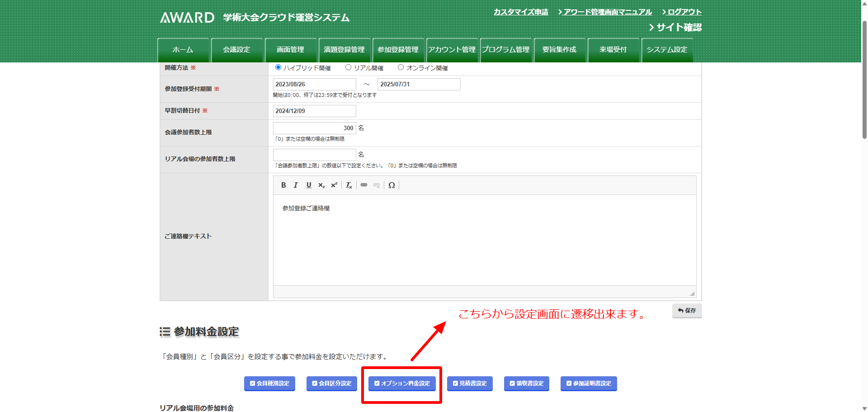
Task: Click the 早割切替日付 date field
Action: point(314,111)
